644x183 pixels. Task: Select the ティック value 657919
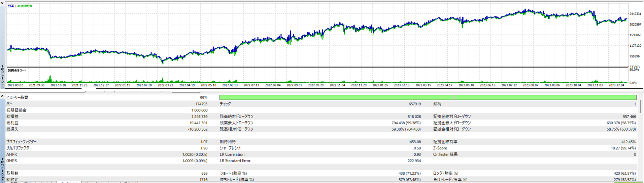tap(415, 104)
